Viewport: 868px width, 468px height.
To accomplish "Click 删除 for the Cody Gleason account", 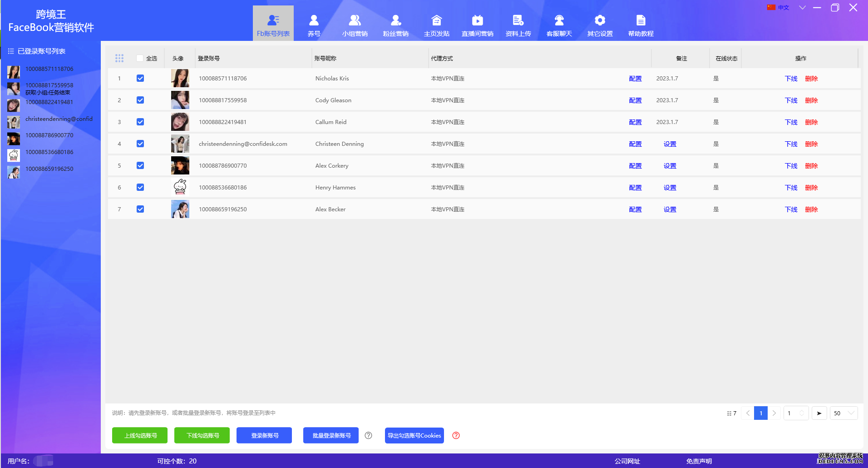I will coord(811,100).
